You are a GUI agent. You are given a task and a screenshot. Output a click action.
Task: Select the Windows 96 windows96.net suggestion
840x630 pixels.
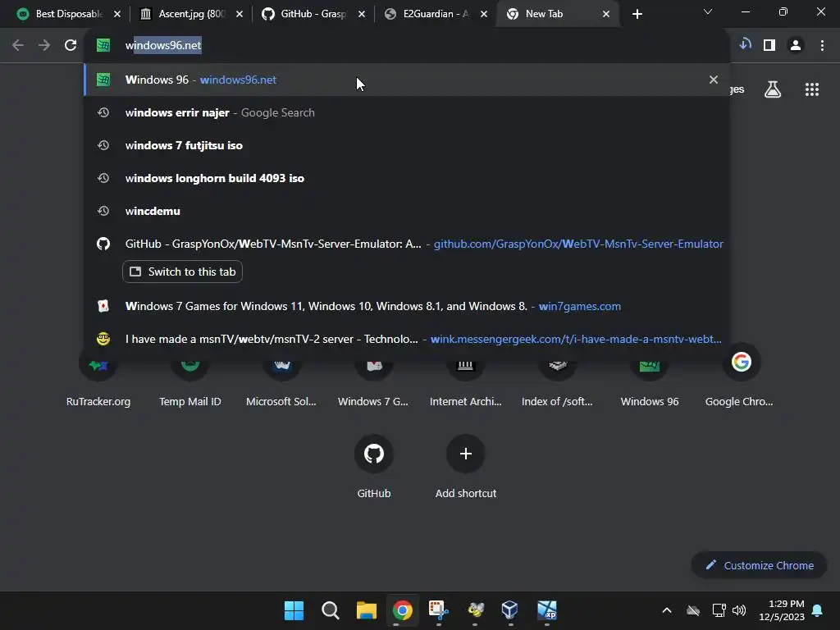coord(407,80)
